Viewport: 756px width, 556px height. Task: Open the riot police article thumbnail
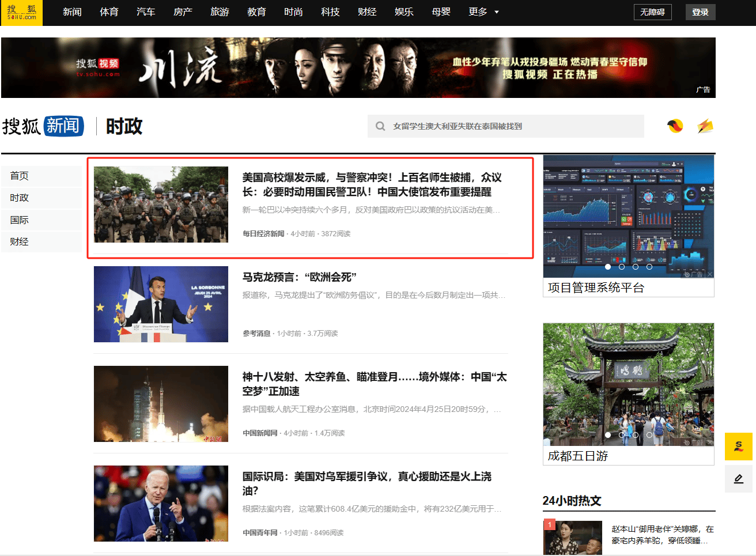pos(161,205)
